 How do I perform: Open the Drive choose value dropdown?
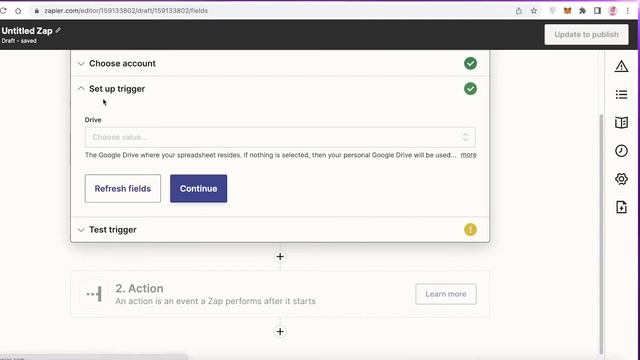(x=280, y=137)
